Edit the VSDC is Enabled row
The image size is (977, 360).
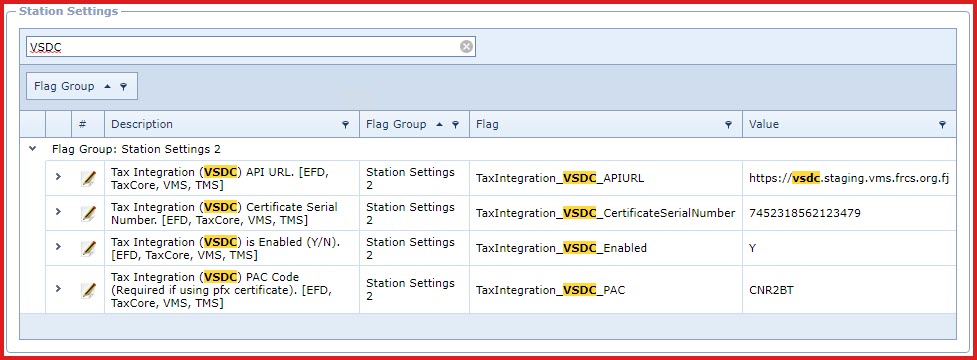[88, 249]
